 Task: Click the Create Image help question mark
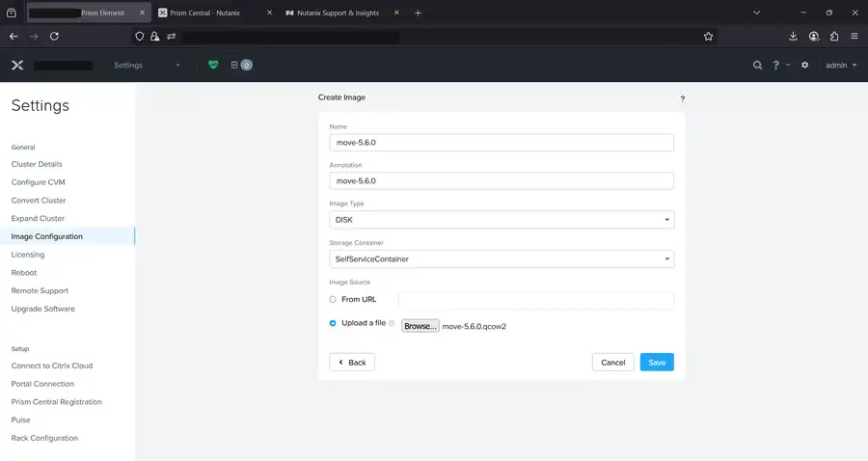point(683,98)
